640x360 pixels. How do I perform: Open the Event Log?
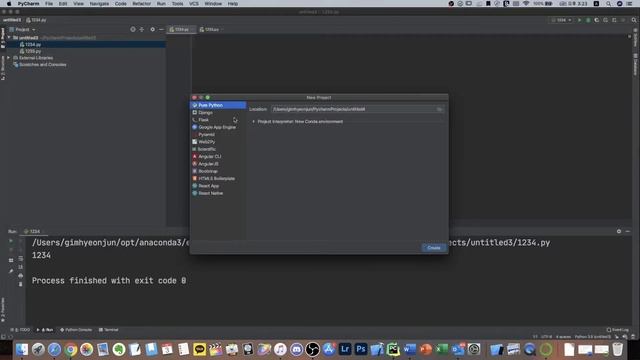pos(618,330)
